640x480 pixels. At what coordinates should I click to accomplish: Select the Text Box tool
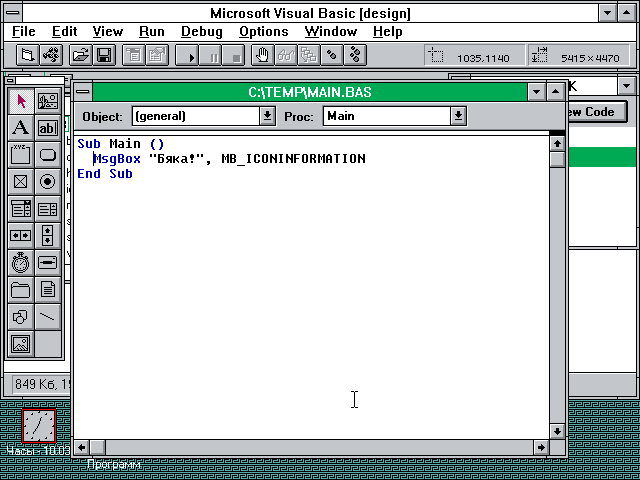(x=48, y=128)
